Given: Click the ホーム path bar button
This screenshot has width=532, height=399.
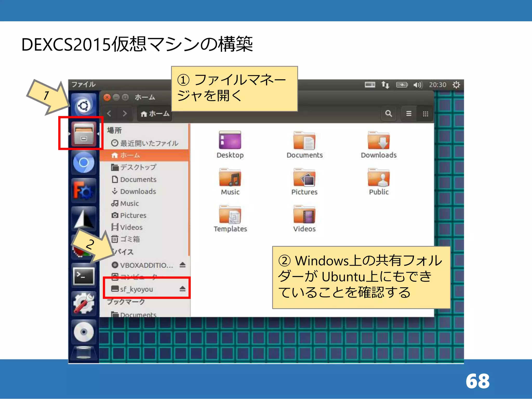Looking at the screenshot, I should click(x=155, y=114).
